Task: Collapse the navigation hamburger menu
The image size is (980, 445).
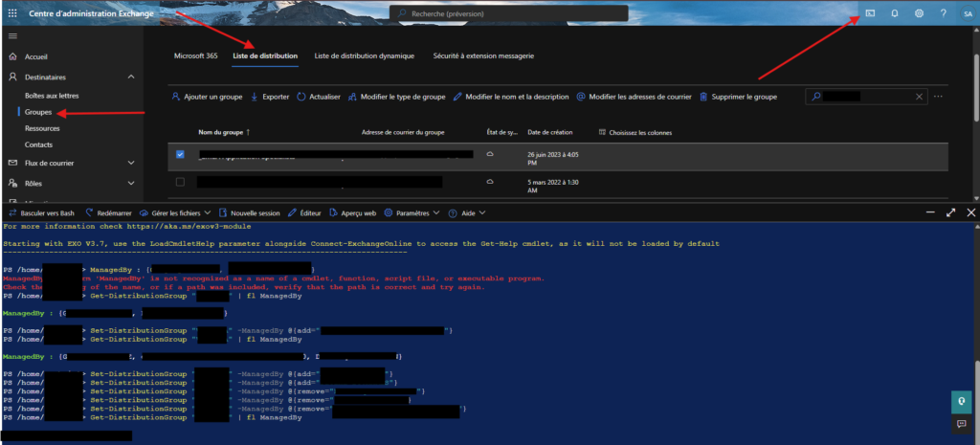Action: pyautogui.click(x=12, y=35)
